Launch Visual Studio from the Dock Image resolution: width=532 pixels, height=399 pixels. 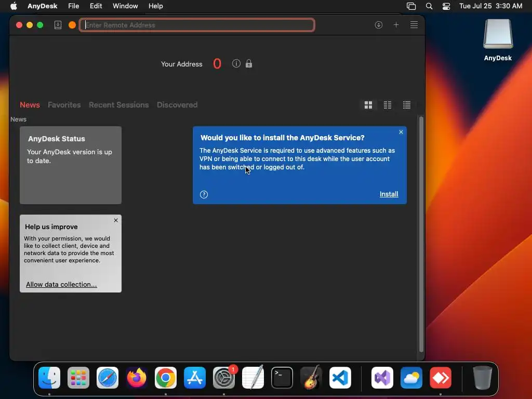(x=382, y=378)
